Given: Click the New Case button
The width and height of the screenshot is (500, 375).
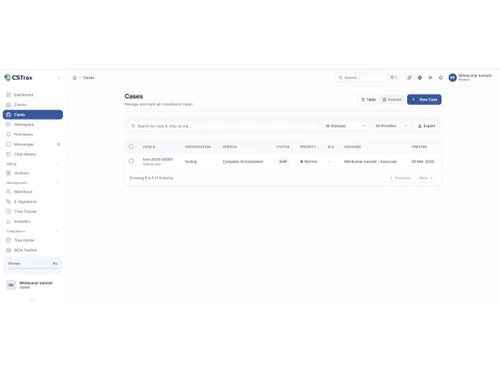Looking at the screenshot, I should click(424, 99).
